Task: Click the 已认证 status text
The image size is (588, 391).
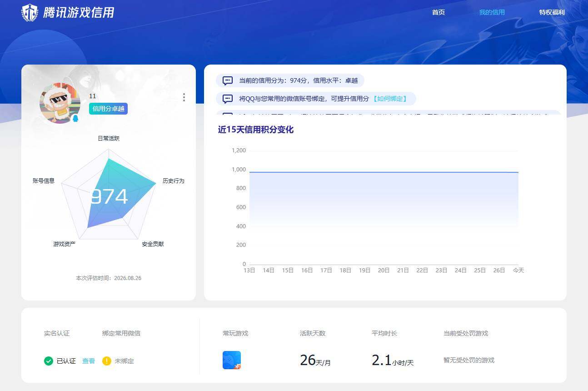Action: (x=66, y=361)
